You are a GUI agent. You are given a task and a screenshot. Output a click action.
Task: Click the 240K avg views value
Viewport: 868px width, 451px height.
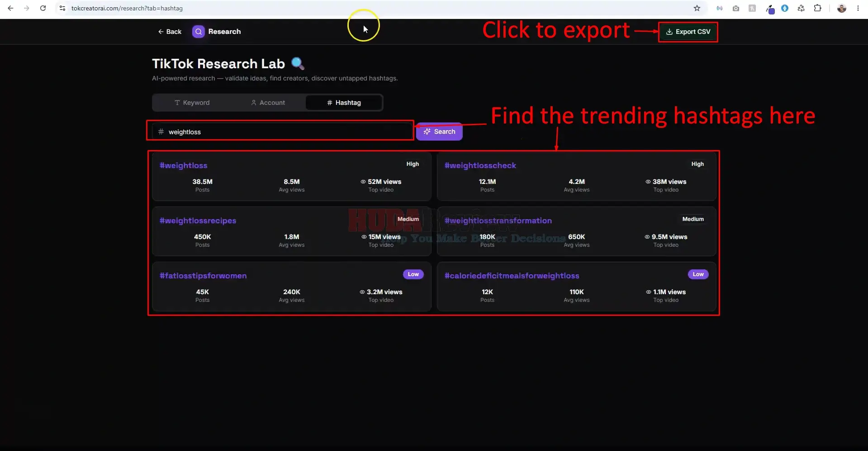coord(292,292)
